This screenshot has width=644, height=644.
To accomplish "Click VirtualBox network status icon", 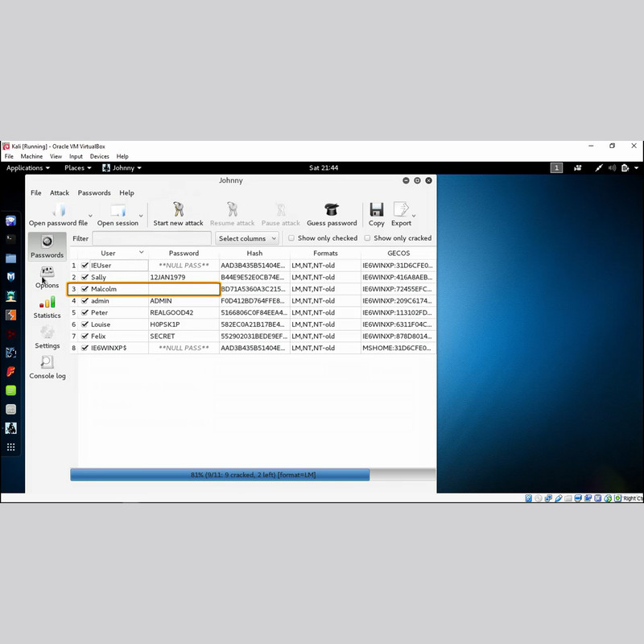I will coord(548,498).
